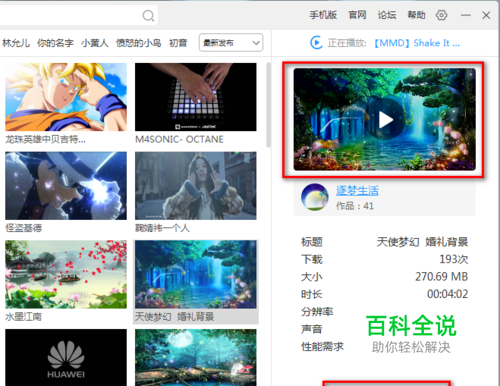
Task: Open 逐梦生活 author avatar
Action: tap(314, 197)
